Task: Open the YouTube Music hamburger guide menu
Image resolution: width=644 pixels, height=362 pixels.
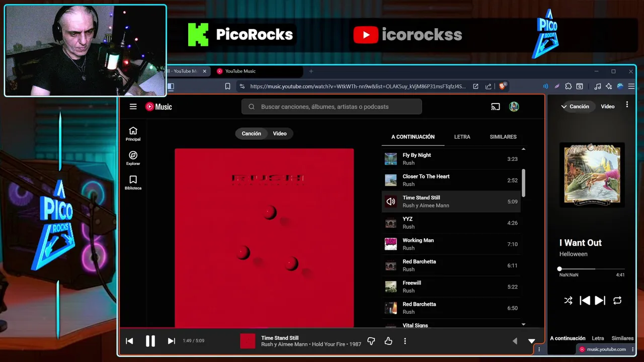Action: click(133, 107)
